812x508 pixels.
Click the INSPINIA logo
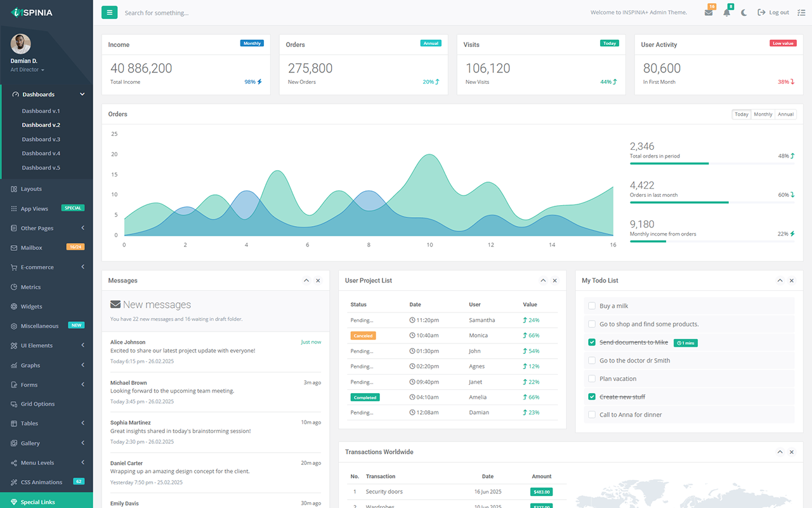32,12
